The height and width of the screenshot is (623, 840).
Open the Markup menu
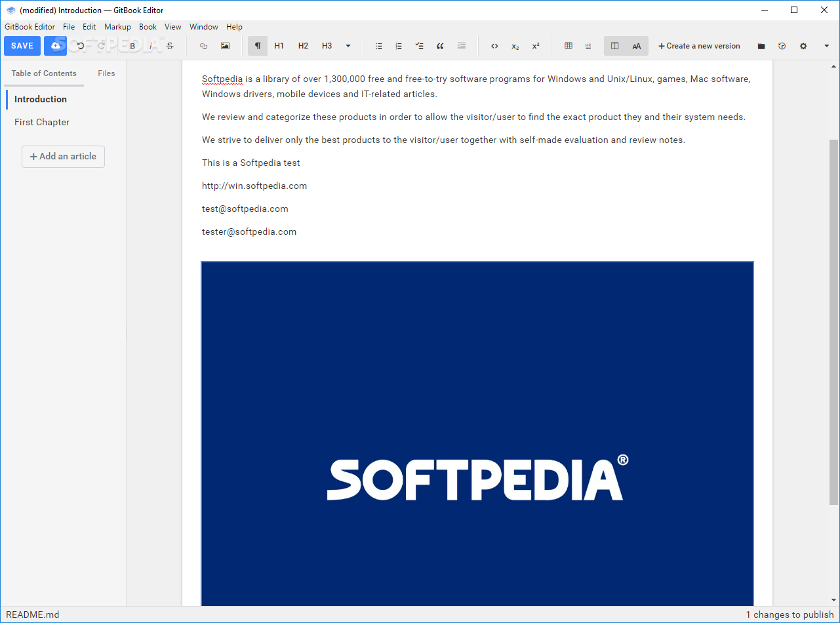[x=117, y=27]
